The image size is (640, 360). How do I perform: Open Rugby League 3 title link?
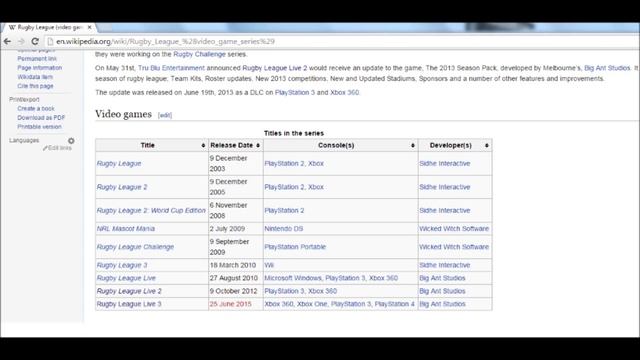tap(122, 265)
